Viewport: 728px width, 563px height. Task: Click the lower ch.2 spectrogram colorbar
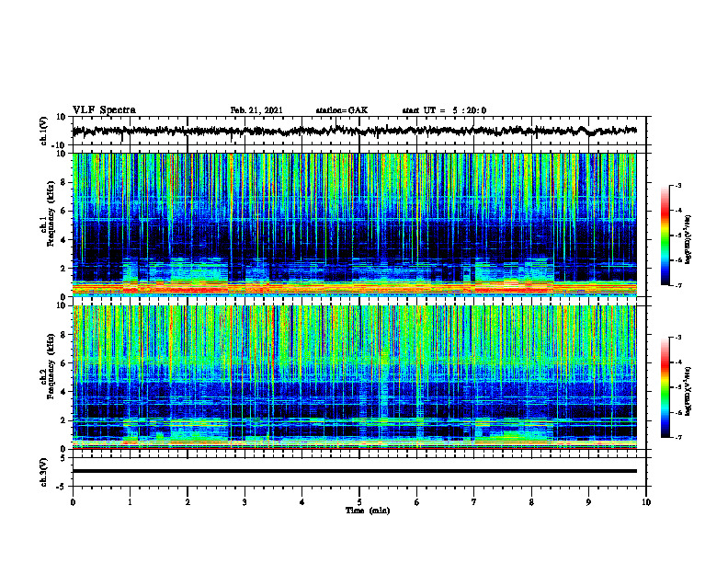click(x=665, y=387)
